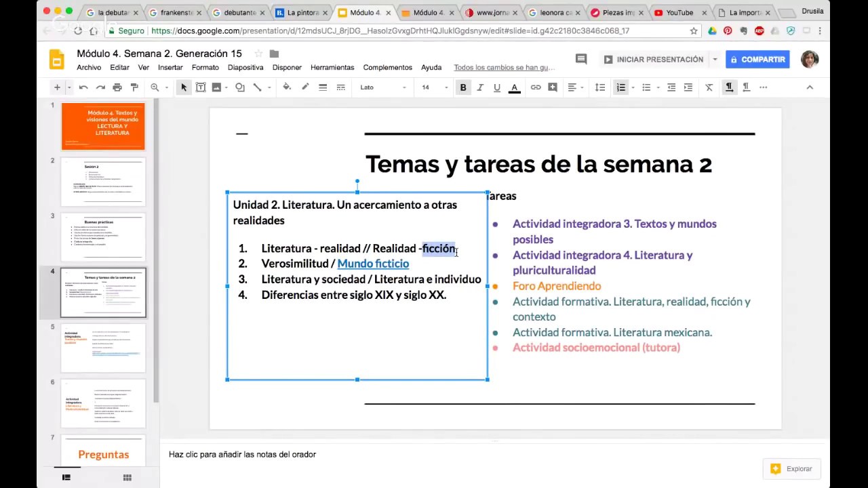Screen dimensions: 868x488
Task: Undo the last action
Action: [x=83, y=87]
